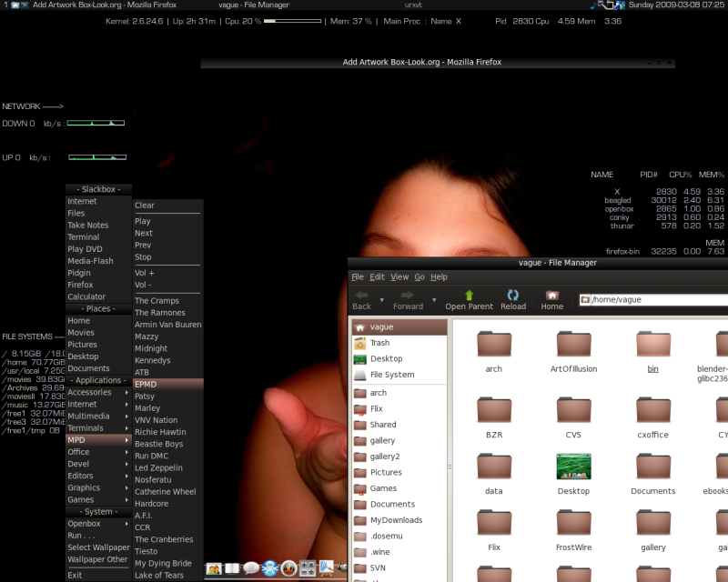Select MyDownloads bookmark in sidebar
The image size is (728, 582).
[x=399, y=520]
